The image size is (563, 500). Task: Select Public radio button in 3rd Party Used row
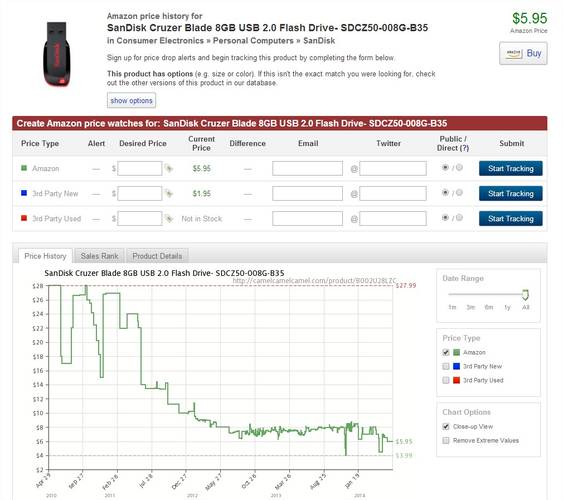point(445,218)
